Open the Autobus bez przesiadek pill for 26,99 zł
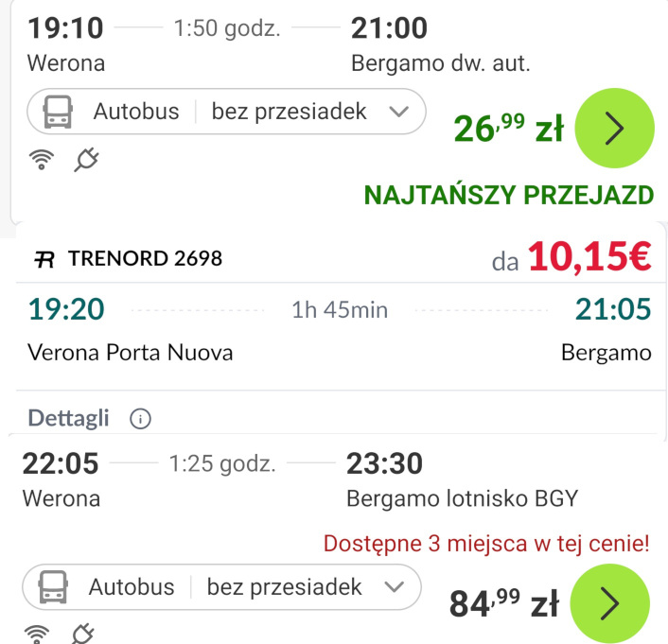Screen dimensions: 668x644 [x=226, y=112]
